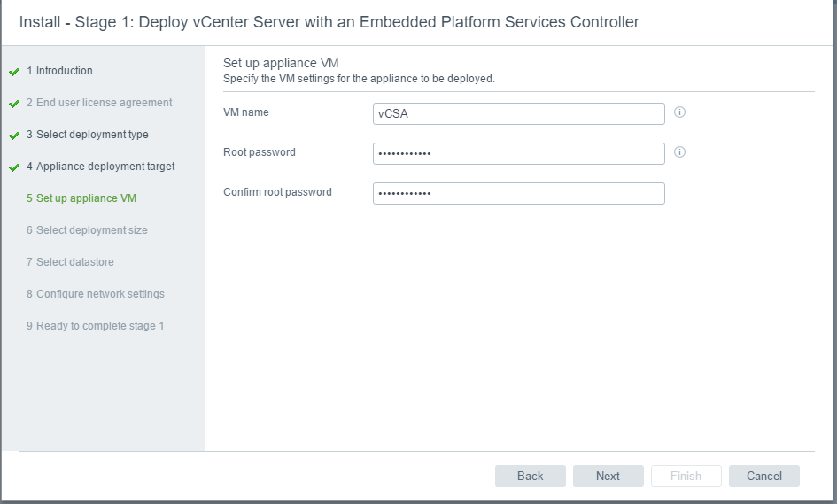The height and width of the screenshot is (504, 837).
Task: Select step 6 Select deployment size
Action: coord(87,230)
